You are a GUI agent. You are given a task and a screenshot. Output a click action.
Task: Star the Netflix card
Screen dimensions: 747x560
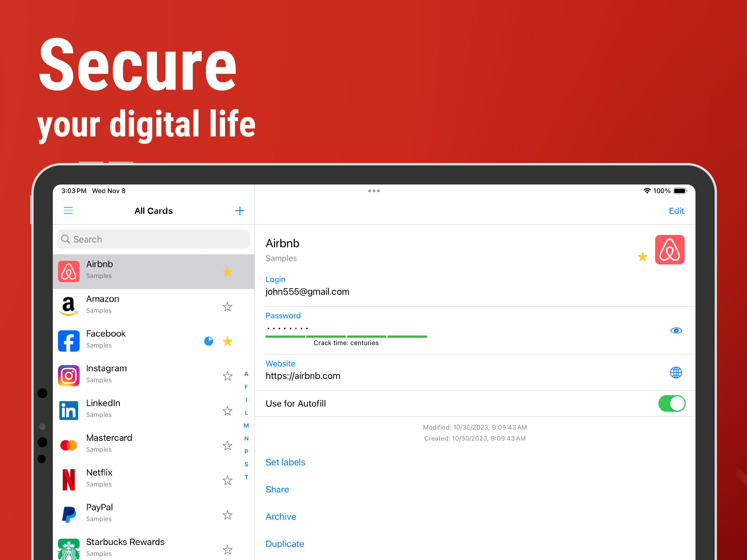[x=227, y=480]
